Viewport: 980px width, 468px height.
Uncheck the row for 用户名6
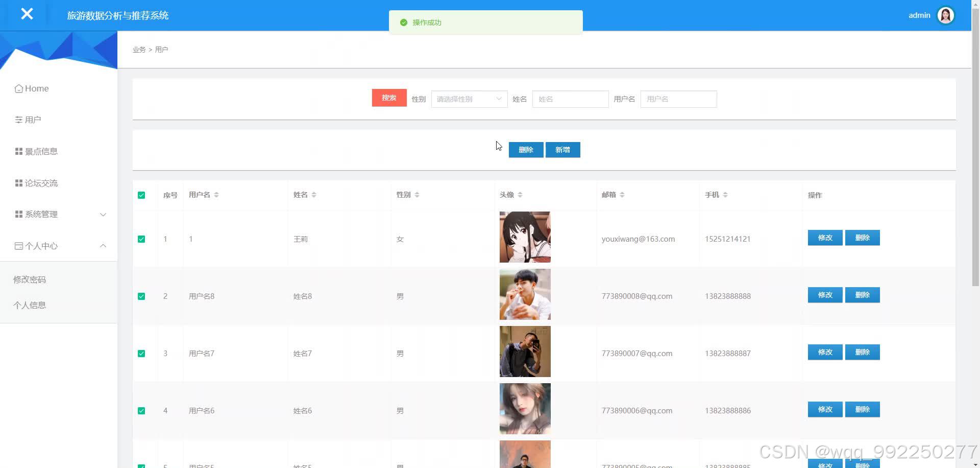141,411
